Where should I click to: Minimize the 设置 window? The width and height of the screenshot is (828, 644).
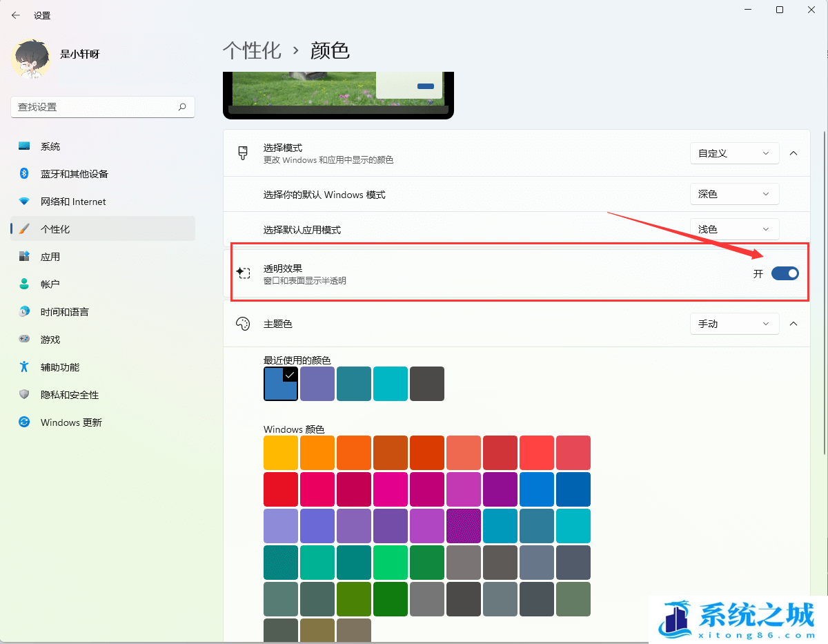coord(749,10)
